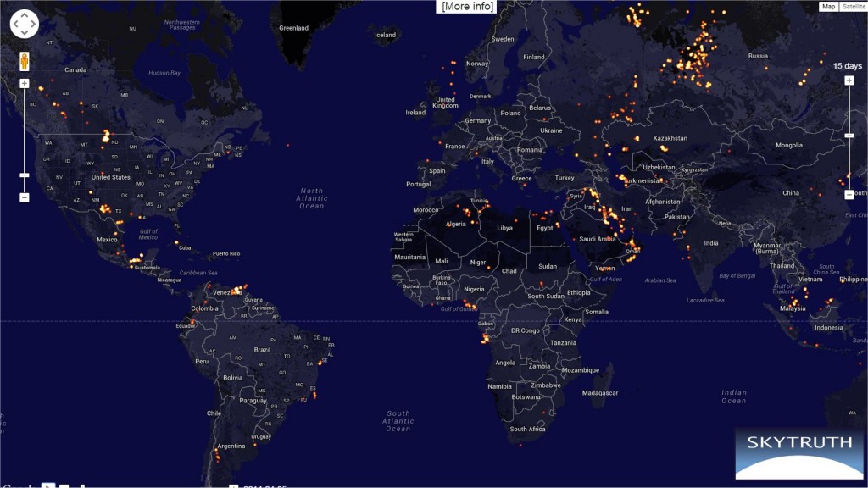
Task: Increase time range with plus above right slider
Action: (x=848, y=80)
